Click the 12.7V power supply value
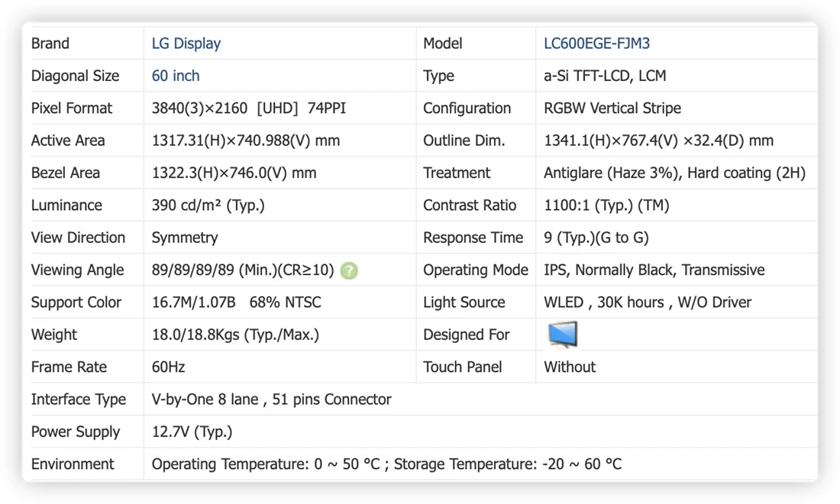This screenshot has height=504, width=840. click(192, 431)
